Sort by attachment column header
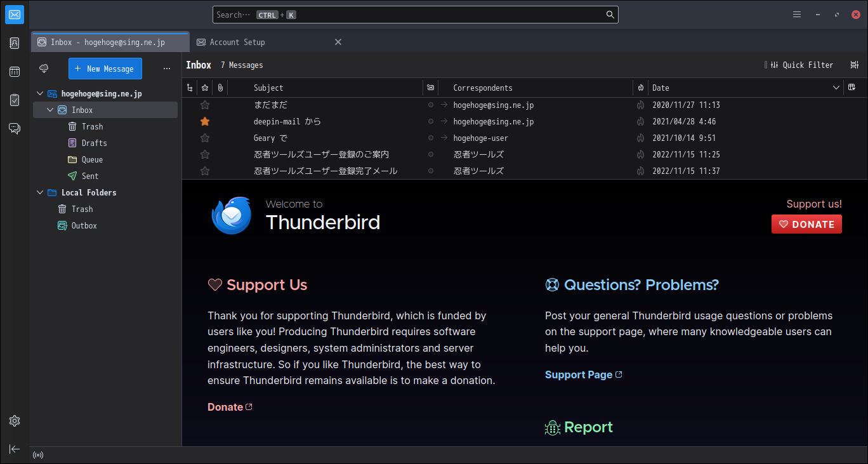 [220, 88]
